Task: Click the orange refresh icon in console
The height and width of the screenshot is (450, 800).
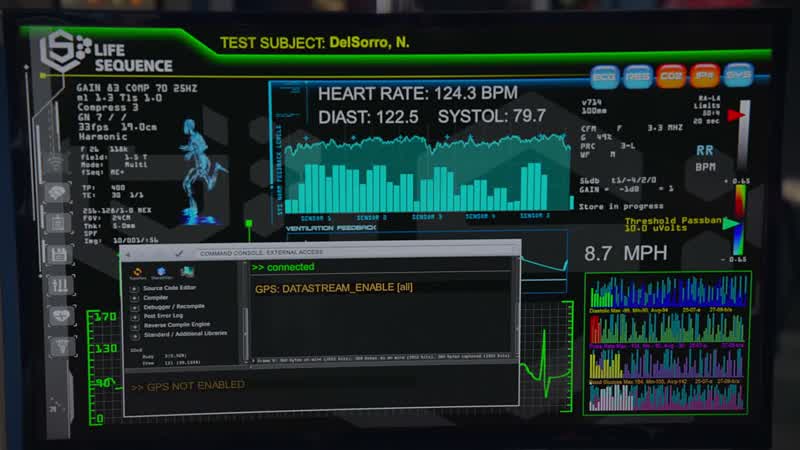Action: [x=137, y=272]
